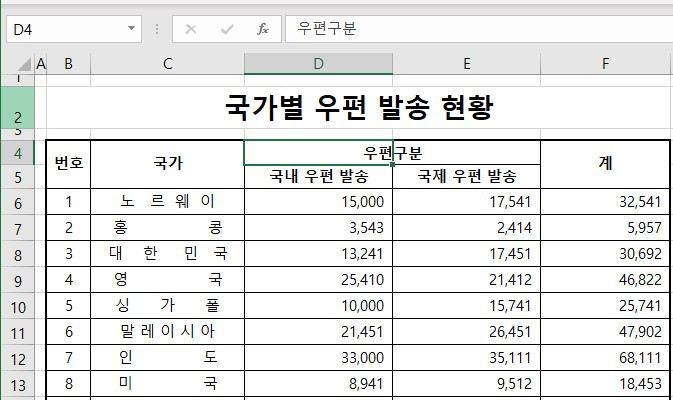Click cell with value 33,000

318,358
